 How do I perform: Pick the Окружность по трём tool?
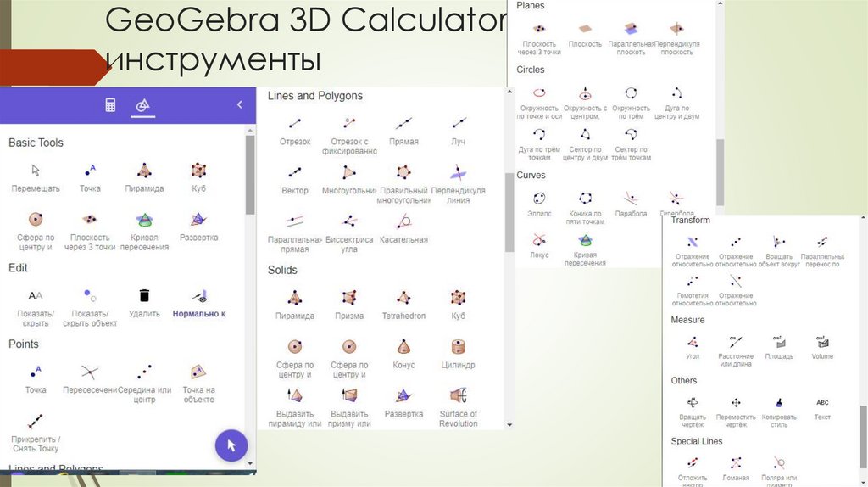point(631,103)
